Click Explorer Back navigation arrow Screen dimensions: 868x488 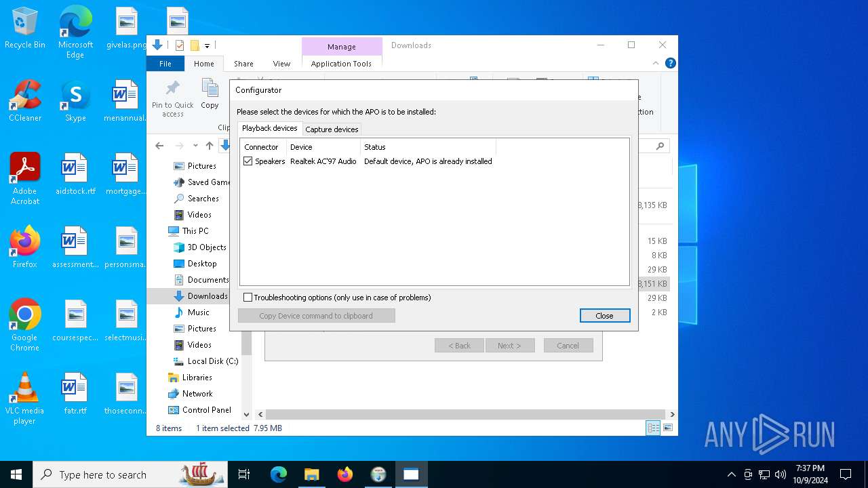click(x=159, y=146)
